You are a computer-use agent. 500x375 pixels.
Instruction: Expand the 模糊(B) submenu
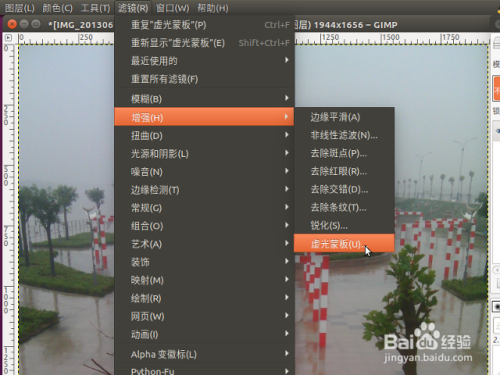click(x=204, y=99)
